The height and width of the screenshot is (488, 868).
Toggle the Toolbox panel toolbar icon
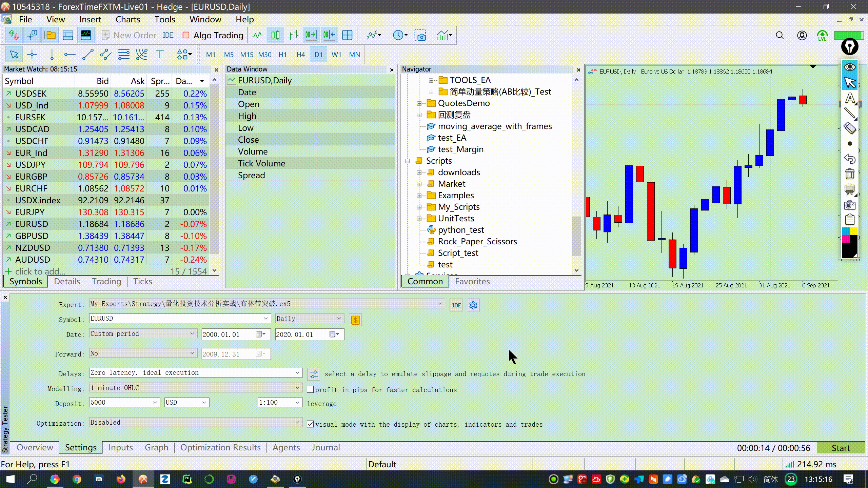(x=68, y=35)
